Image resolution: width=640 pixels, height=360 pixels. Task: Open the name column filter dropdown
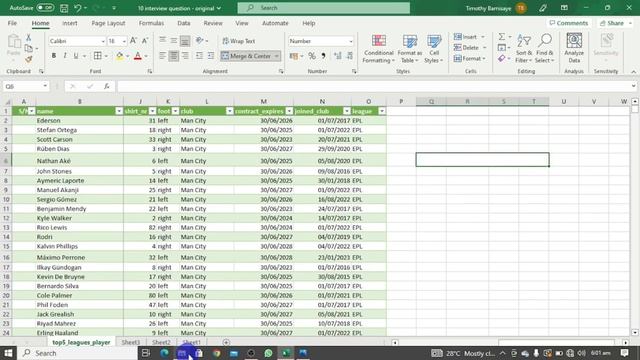(119, 111)
